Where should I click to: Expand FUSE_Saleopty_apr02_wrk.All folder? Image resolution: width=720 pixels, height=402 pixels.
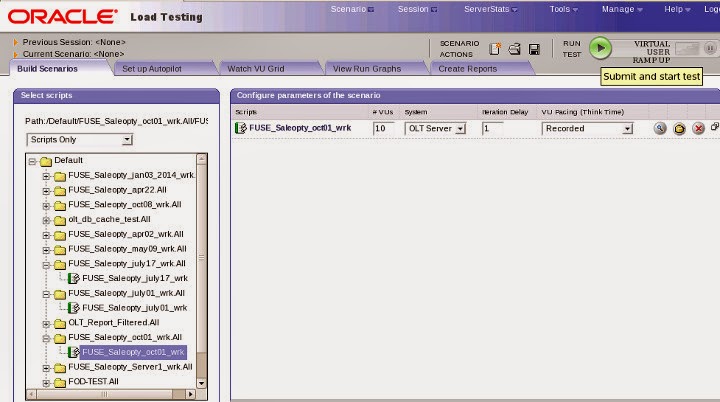click(x=46, y=235)
